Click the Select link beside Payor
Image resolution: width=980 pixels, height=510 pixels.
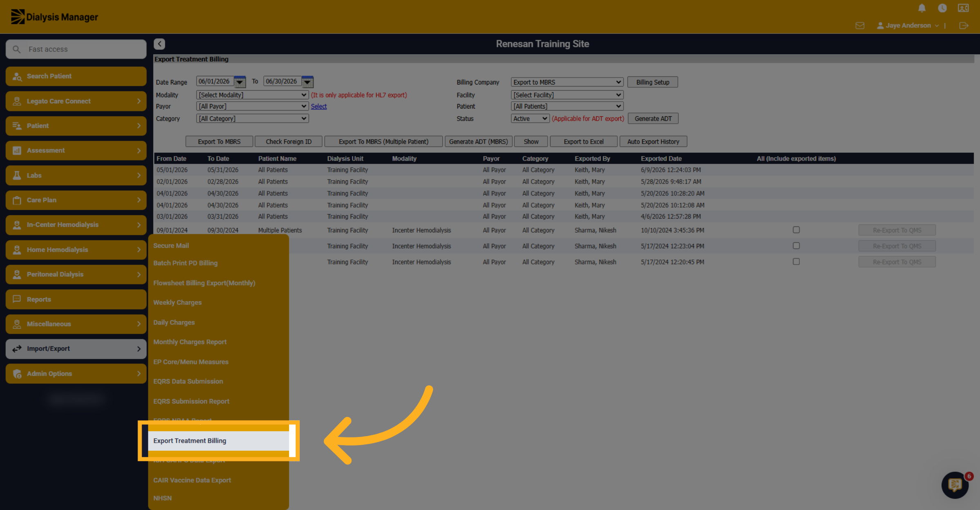[319, 106]
